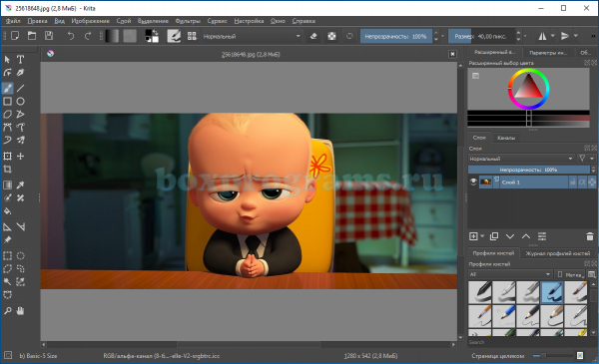
Task: Redo the last undone action
Action: [x=88, y=36]
